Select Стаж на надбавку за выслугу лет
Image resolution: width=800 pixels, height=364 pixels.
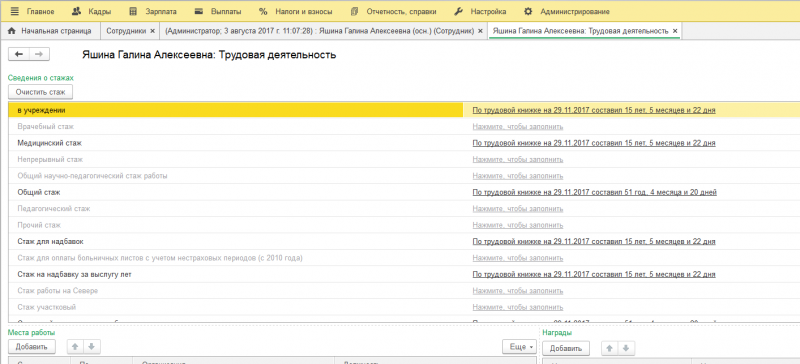click(404, 274)
